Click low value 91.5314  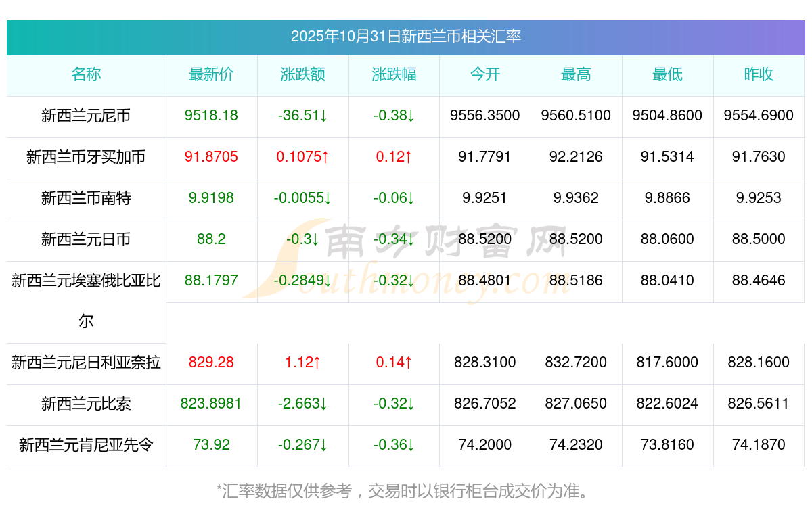(x=667, y=157)
